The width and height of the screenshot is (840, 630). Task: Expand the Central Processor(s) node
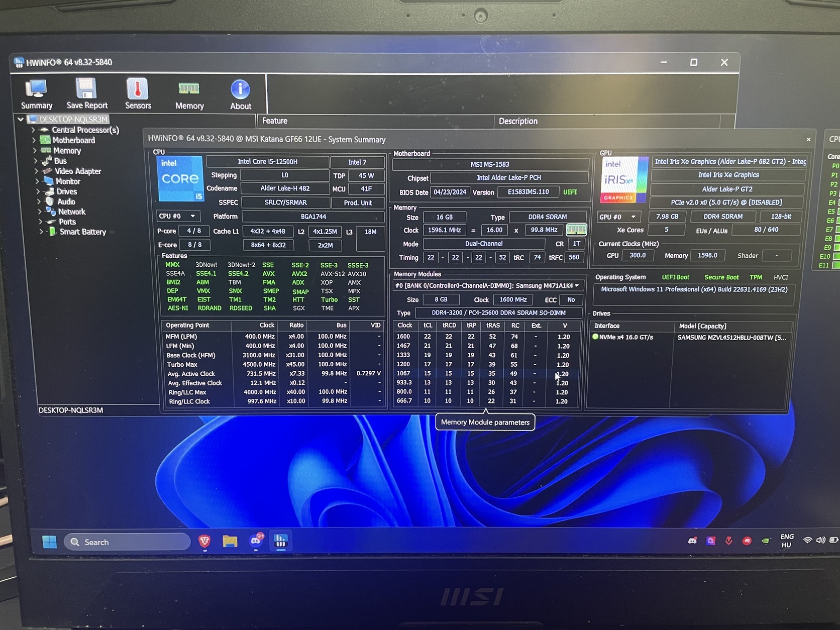coord(33,130)
